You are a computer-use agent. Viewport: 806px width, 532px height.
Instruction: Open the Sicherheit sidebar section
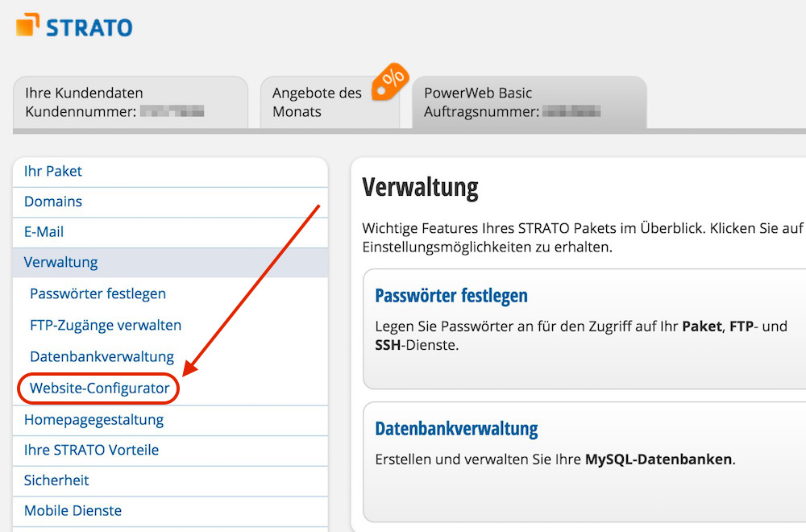click(170, 481)
